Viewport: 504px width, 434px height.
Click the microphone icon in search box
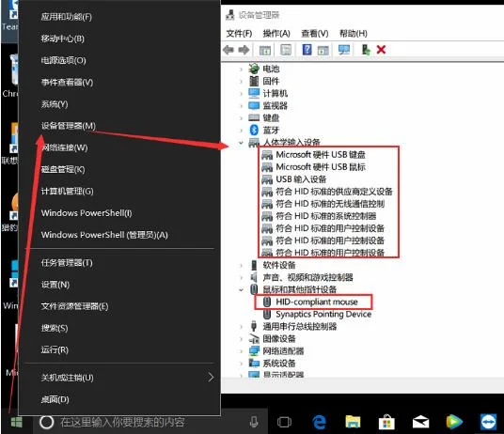coord(254,422)
